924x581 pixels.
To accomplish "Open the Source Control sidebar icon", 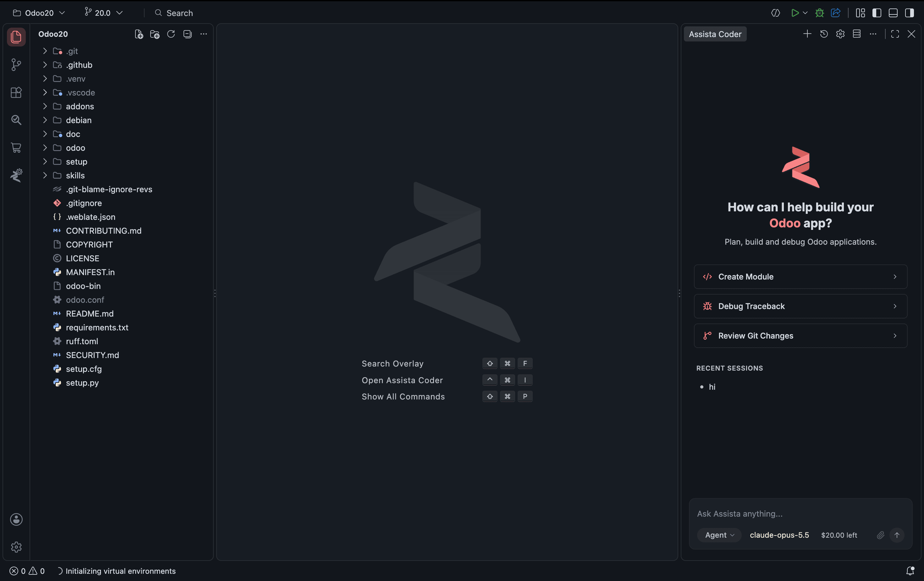I will [16, 64].
